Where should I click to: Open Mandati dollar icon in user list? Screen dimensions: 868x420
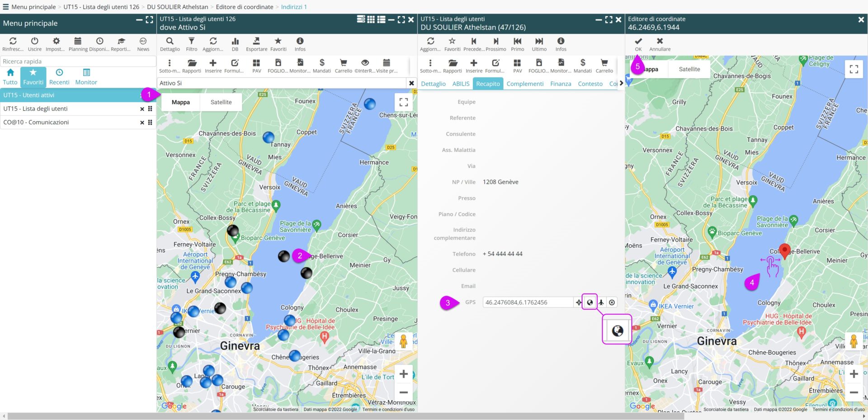click(x=321, y=63)
